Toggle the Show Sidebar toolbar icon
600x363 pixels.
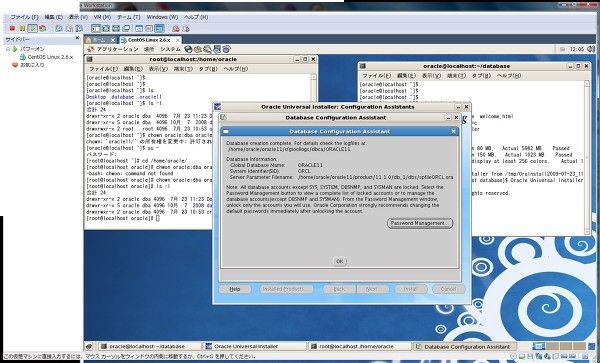96,28
